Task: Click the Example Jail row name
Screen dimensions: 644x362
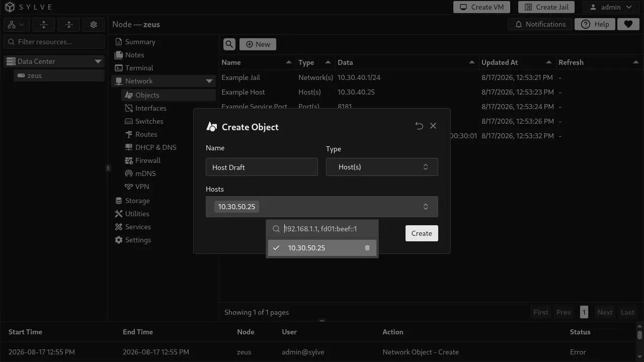Action: 241,77
